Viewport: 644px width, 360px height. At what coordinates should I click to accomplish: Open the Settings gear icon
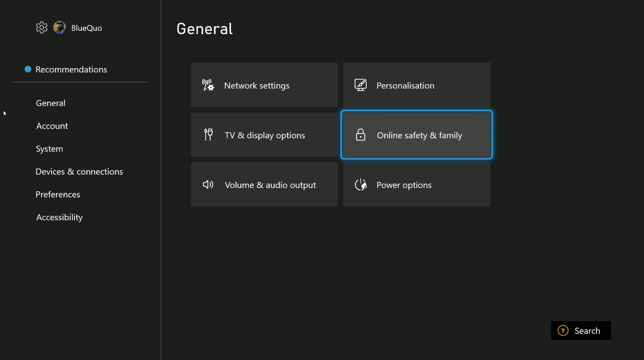pyautogui.click(x=41, y=27)
